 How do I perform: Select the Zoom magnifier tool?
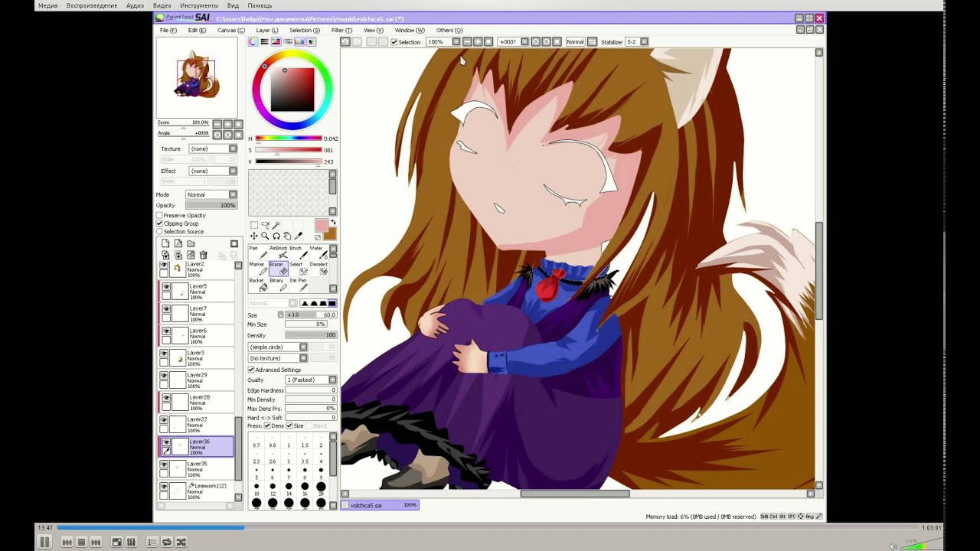pyautogui.click(x=265, y=236)
